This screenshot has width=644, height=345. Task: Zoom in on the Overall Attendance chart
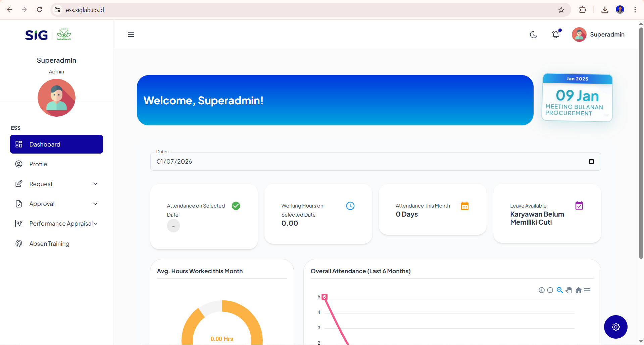pyautogui.click(x=541, y=290)
